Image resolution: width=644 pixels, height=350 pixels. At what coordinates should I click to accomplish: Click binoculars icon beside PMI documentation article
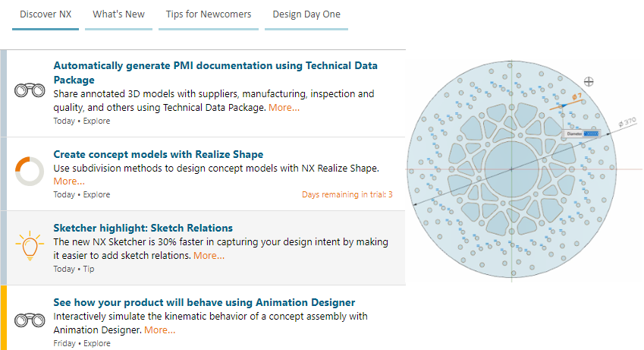pyautogui.click(x=30, y=90)
